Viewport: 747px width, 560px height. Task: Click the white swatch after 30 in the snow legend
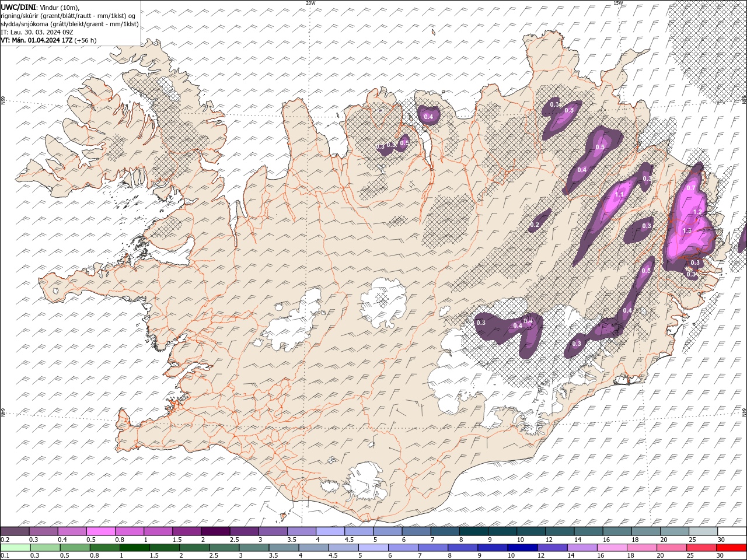[x=732, y=531]
